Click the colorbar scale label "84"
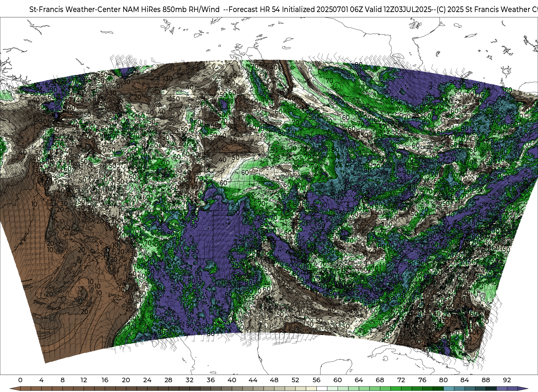 (465, 380)
